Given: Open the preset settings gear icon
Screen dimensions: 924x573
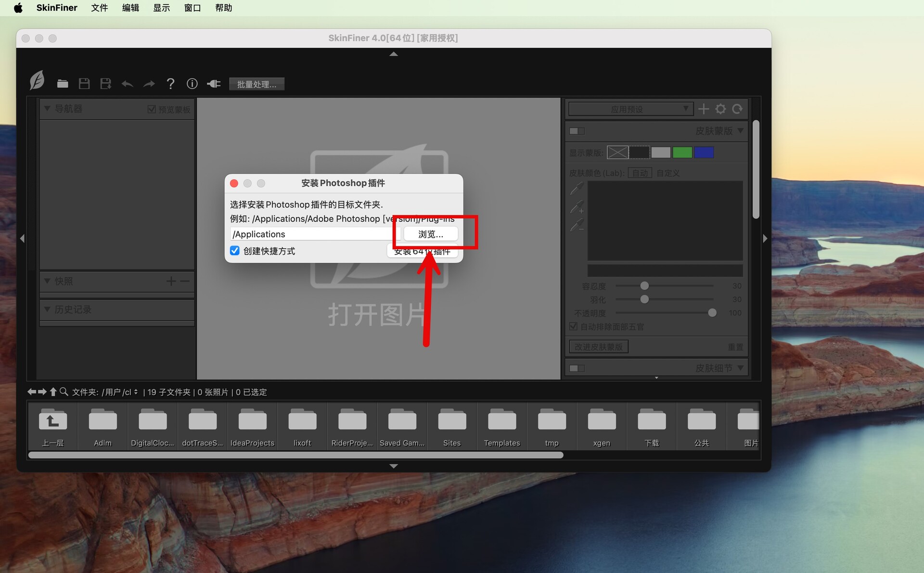Looking at the screenshot, I should click(x=720, y=109).
